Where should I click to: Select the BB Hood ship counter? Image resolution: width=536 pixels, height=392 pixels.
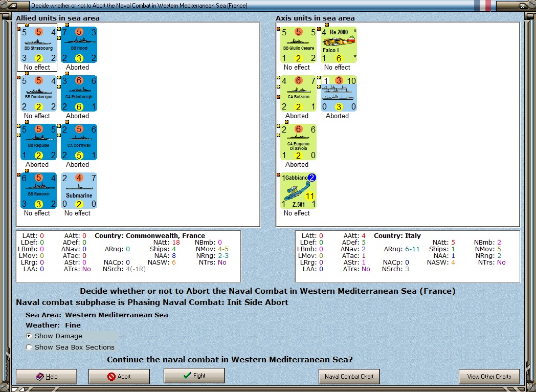(79, 45)
